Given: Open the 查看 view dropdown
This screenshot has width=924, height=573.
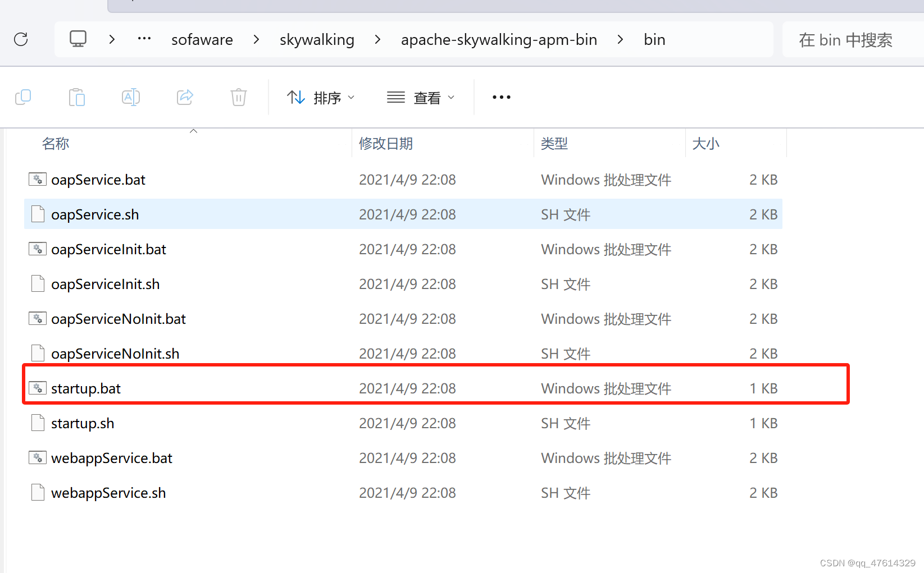Looking at the screenshot, I should tap(421, 98).
